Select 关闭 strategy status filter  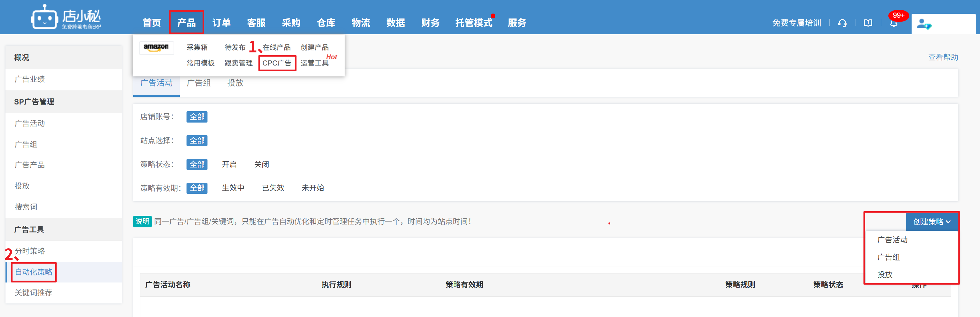pyautogui.click(x=261, y=164)
